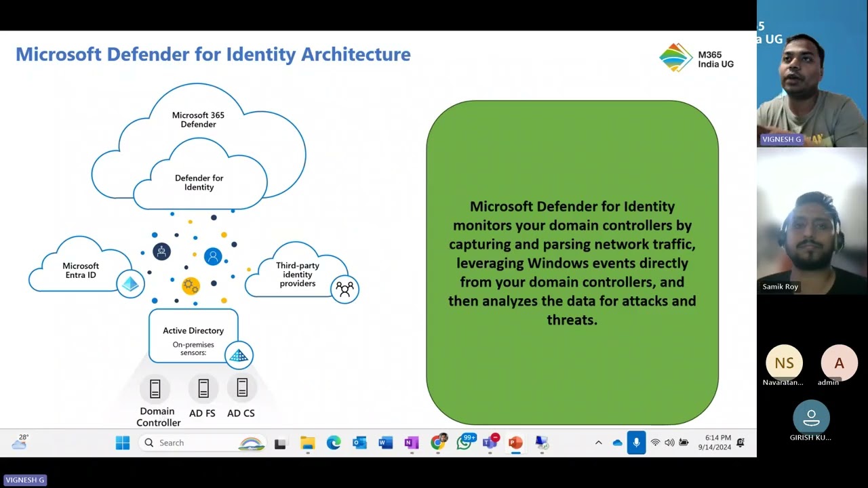The width and height of the screenshot is (868, 488).
Task: Click the yellow gear icon in the diagram
Action: click(191, 286)
